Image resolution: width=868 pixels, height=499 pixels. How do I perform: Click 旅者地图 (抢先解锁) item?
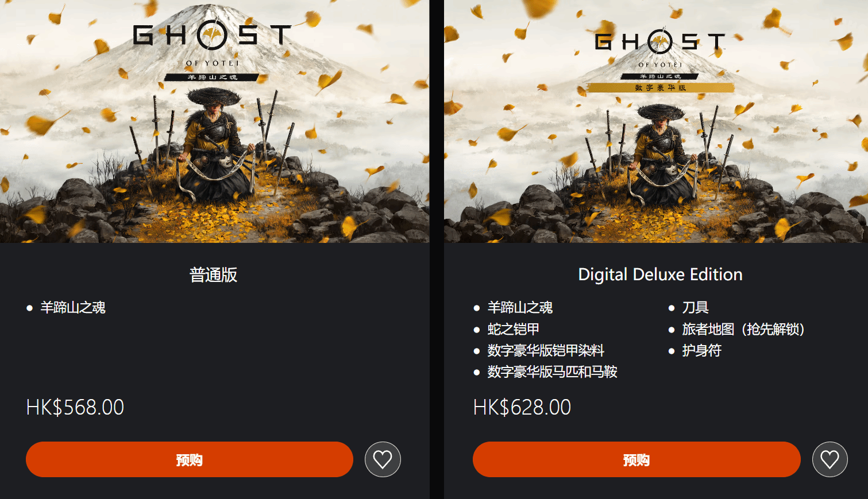743,329
